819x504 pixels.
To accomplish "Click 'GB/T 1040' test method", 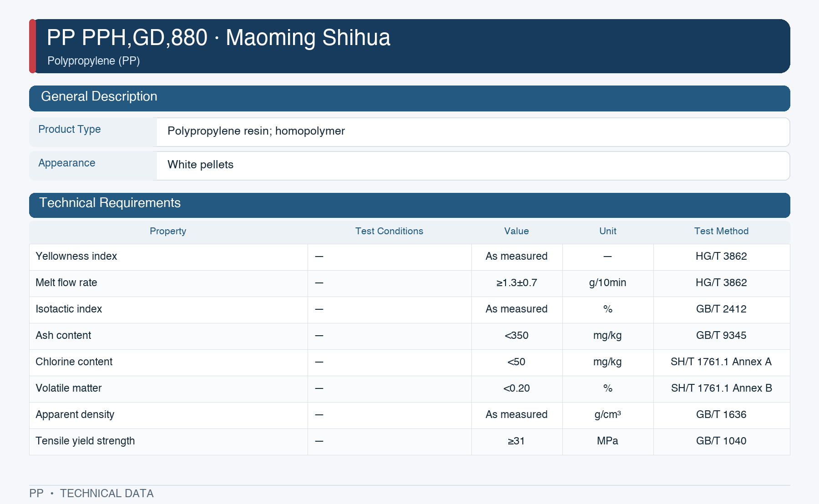I will click(x=721, y=441).
